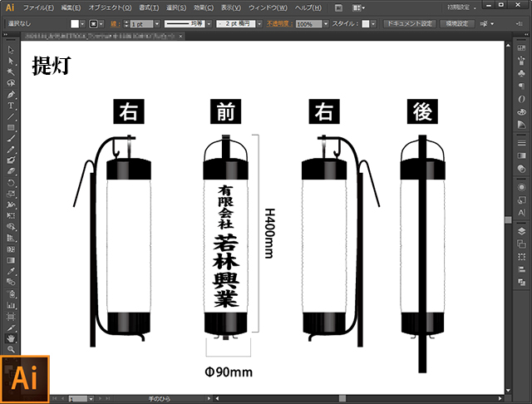Viewport: 532px width, 404px height.
Task: Activate the Type tool
Action: (11, 106)
